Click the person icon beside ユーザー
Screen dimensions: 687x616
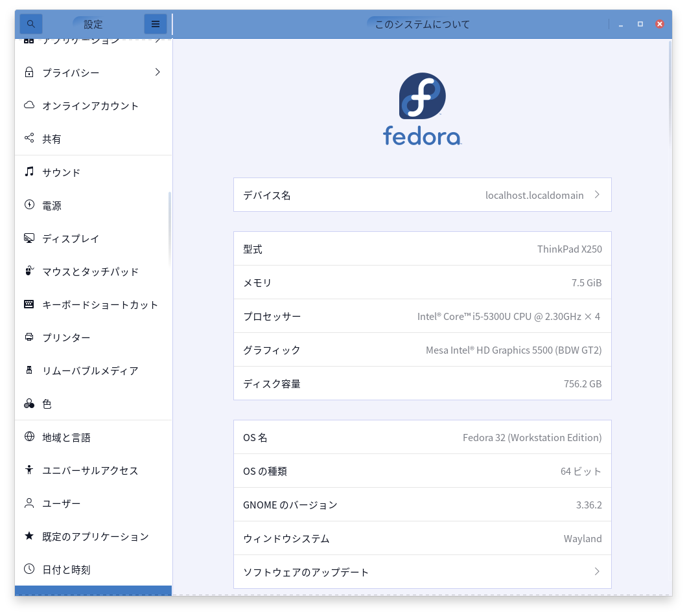(29, 503)
